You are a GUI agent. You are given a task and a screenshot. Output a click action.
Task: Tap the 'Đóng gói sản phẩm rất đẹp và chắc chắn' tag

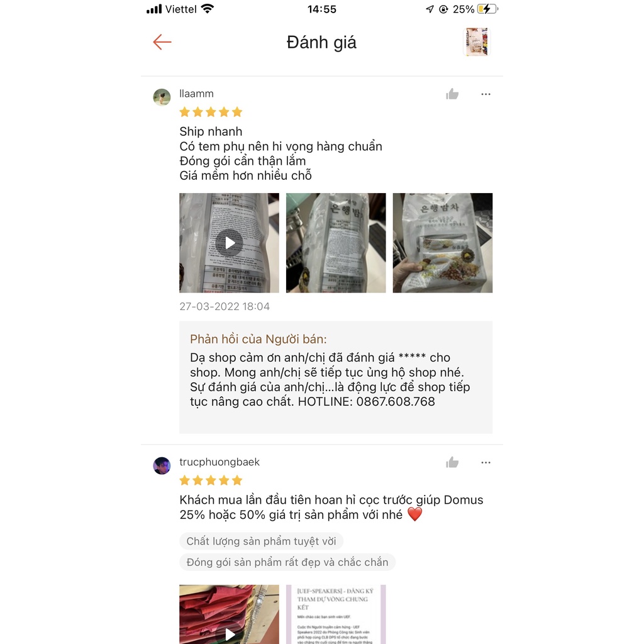[287, 562]
